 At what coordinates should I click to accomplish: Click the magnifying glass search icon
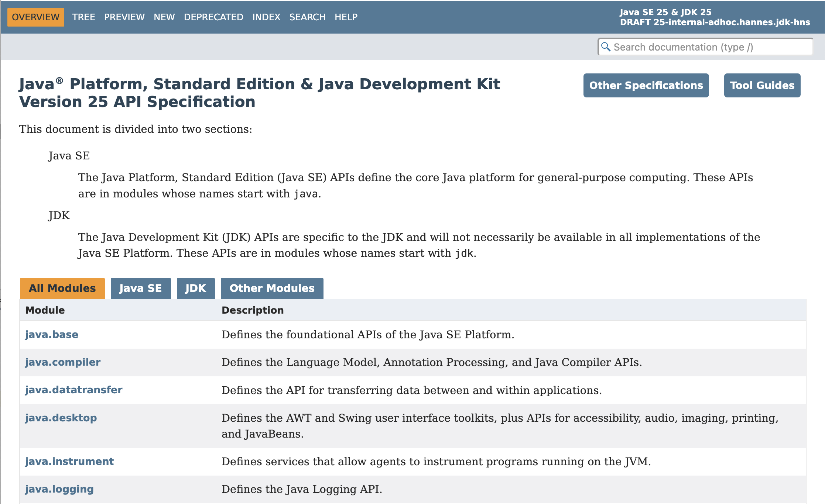606,47
